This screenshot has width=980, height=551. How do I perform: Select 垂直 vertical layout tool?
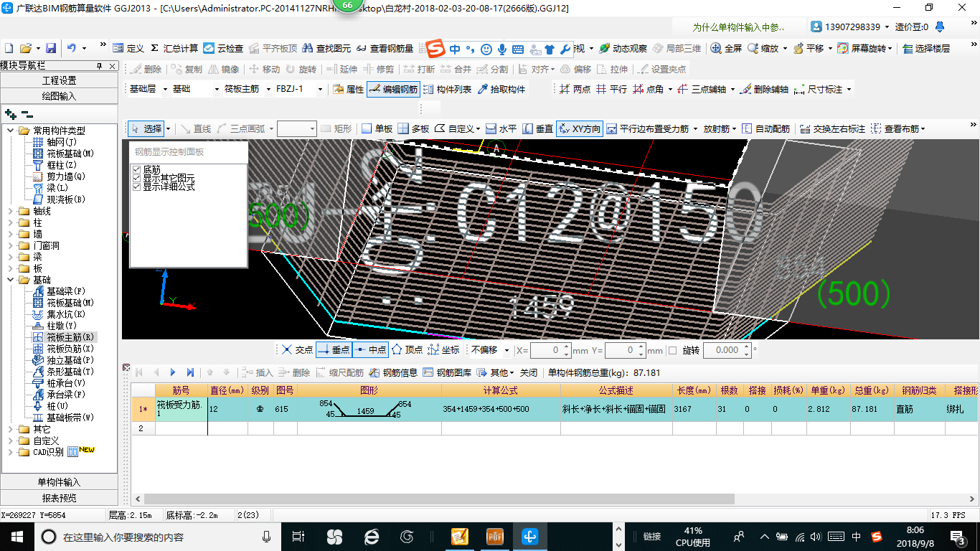tap(537, 128)
